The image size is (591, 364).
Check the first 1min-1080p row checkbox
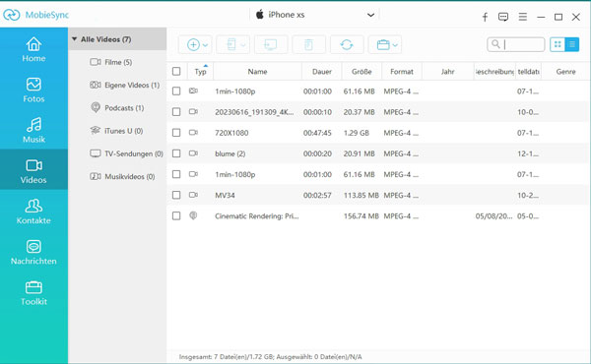tap(176, 91)
